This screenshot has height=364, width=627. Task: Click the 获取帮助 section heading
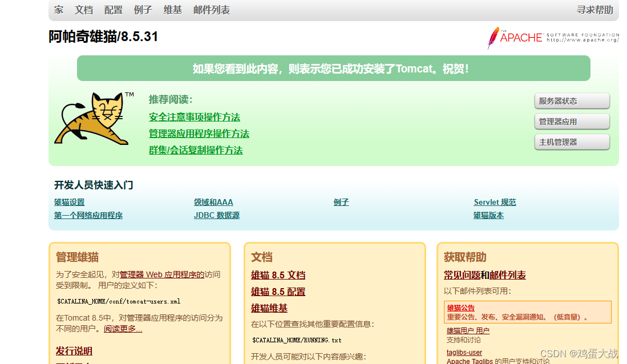pos(465,257)
